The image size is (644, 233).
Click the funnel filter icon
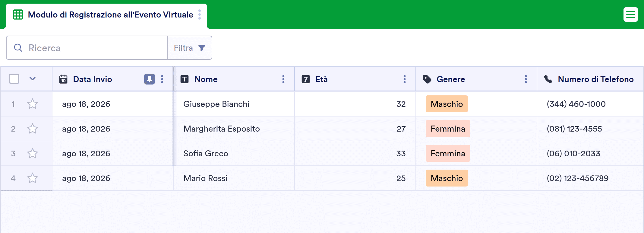202,48
